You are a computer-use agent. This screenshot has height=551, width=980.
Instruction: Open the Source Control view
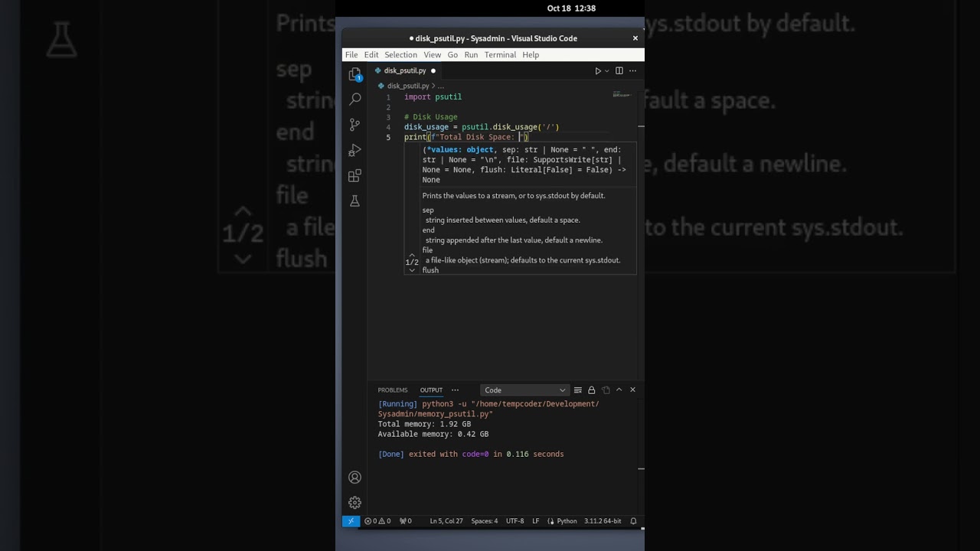click(354, 125)
